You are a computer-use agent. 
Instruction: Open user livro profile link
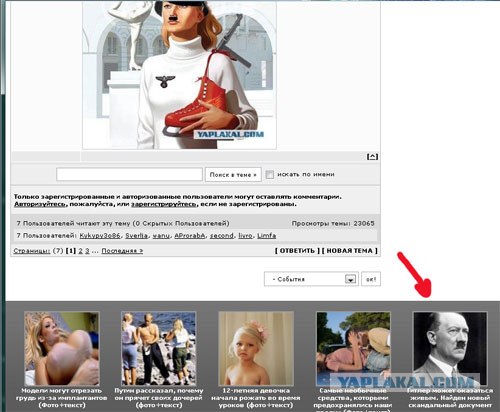[x=245, y=236]
